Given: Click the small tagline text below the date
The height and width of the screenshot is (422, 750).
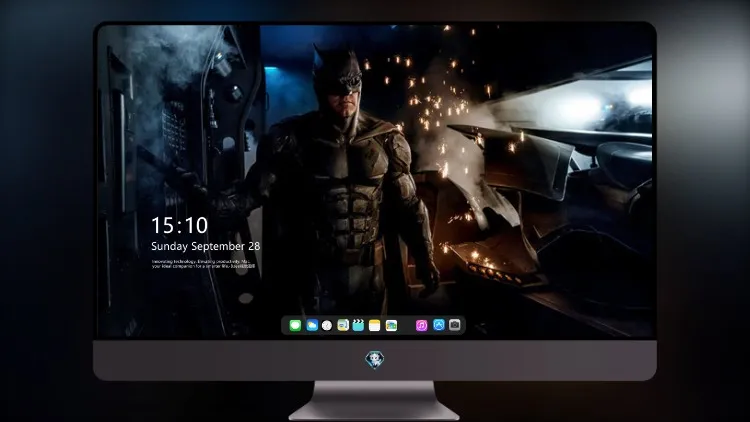Looking at the screenshot, I should tap(203, 264).
